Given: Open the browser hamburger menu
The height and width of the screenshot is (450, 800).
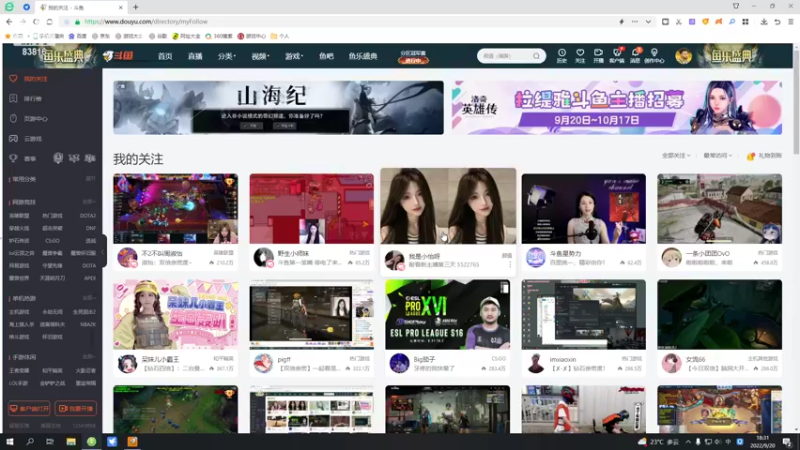Looking at the screenshot, I should point(791,21).
